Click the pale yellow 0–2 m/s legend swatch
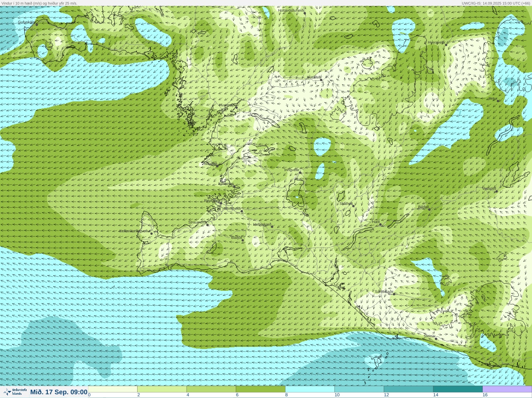 [x=113, y=389]
